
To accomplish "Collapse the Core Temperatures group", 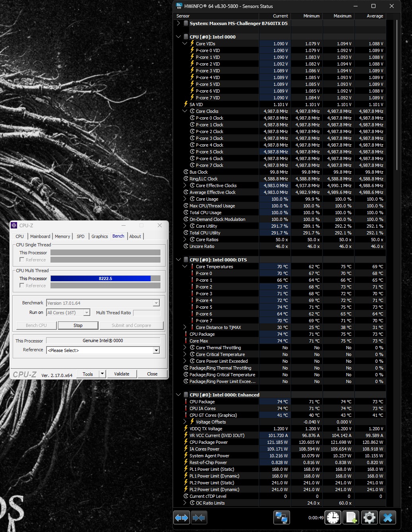I will [185, 267].
